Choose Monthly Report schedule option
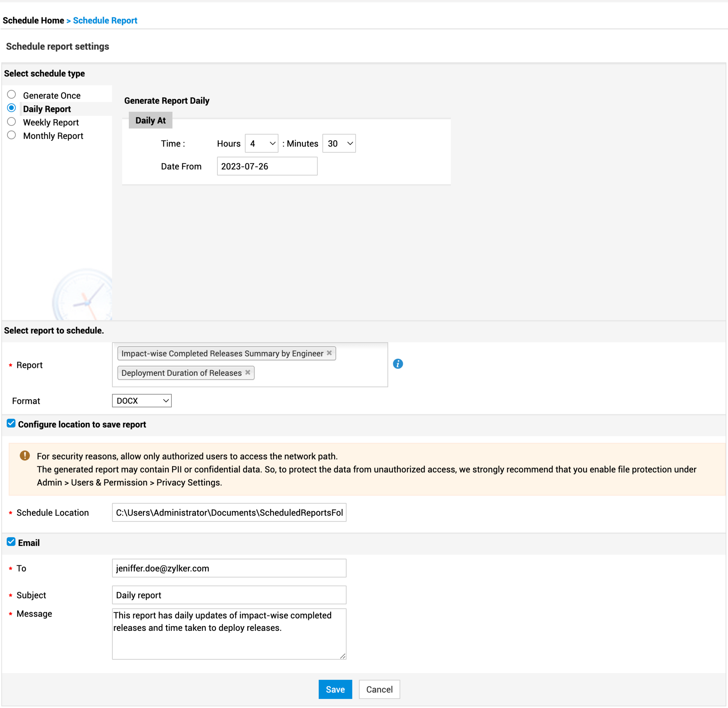 click(x=12, y=135)
